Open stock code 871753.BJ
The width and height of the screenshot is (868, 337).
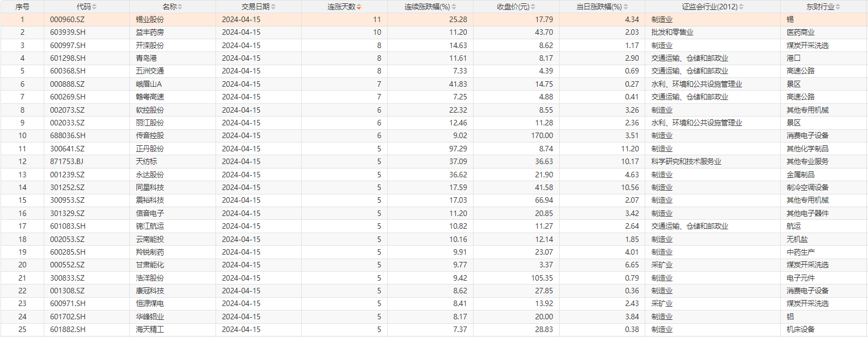point(67,161)
